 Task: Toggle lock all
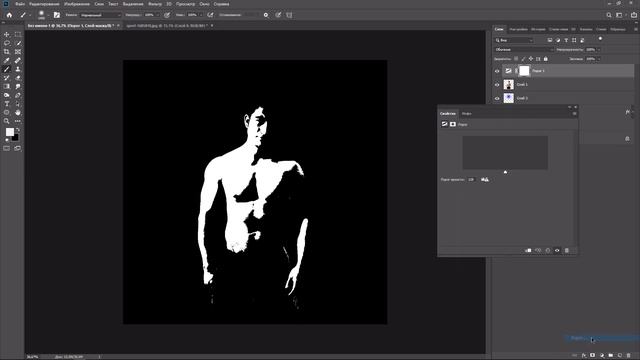pyautogui.click(x=546, y=59)
